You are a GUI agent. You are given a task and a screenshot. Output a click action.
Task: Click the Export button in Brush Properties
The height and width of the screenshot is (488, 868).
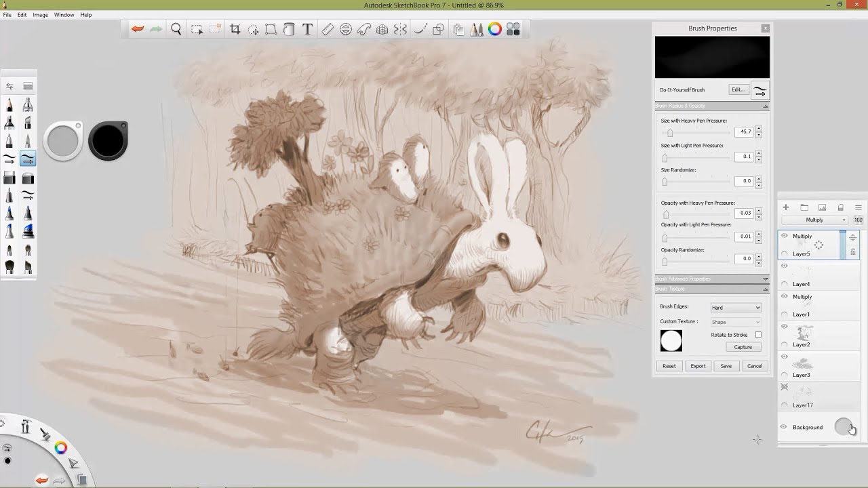pyautogui.click(x=698, y=366)
